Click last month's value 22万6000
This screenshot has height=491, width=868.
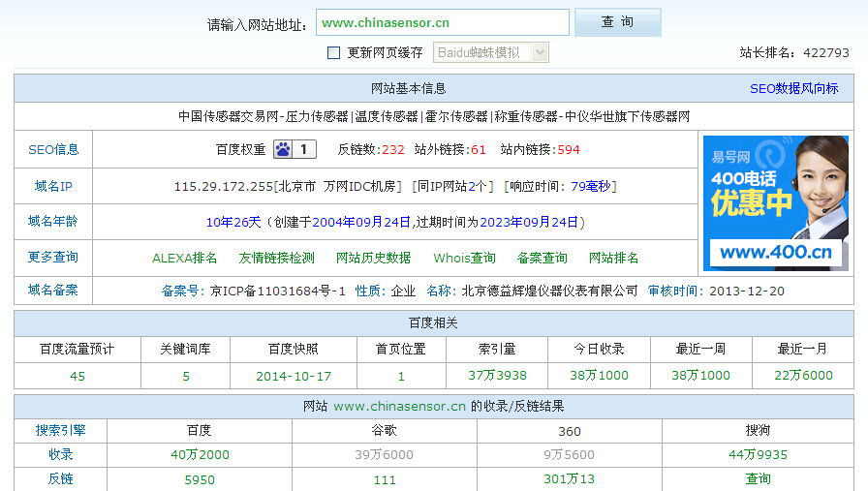click(803, 376)
